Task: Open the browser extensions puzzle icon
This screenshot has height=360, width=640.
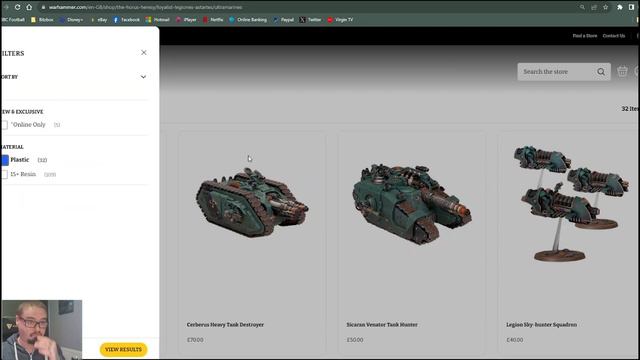Action: pyautogui.click(x=620, y=7)
